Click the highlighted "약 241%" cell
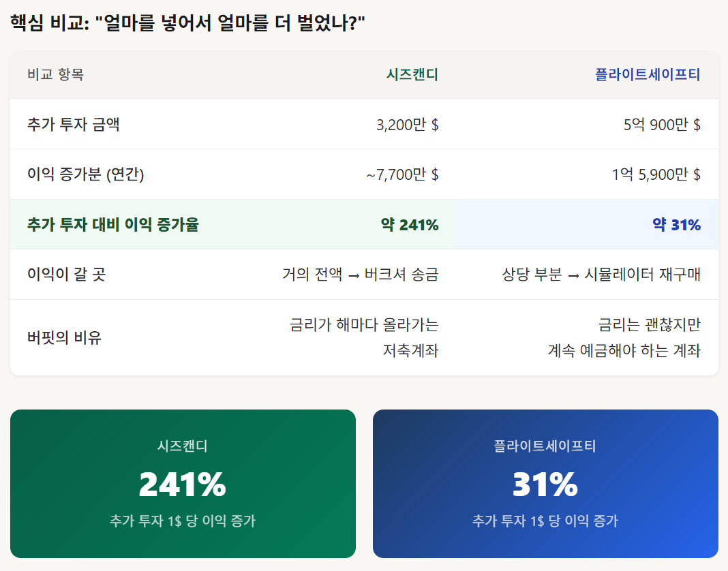 (409, 224)
